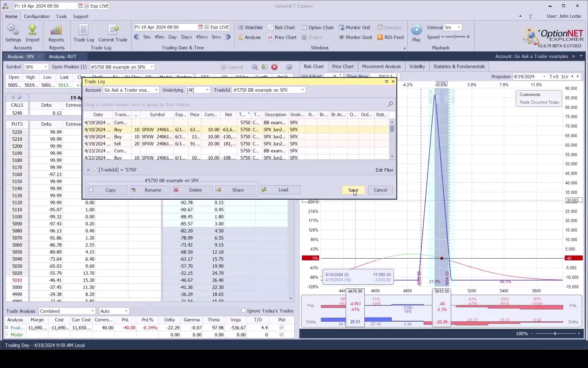Open the Monitor Dock window
Image resolution: width=588 pixels, height=368 pixels.
(356, 37)
